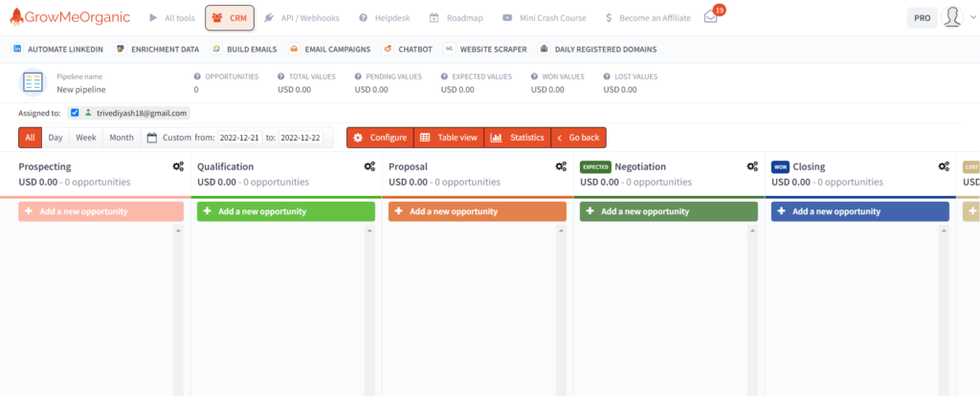Viewport: 980px width, 396px height.
Task: Open Enrichment Data tool
Action: pos(157,49)
